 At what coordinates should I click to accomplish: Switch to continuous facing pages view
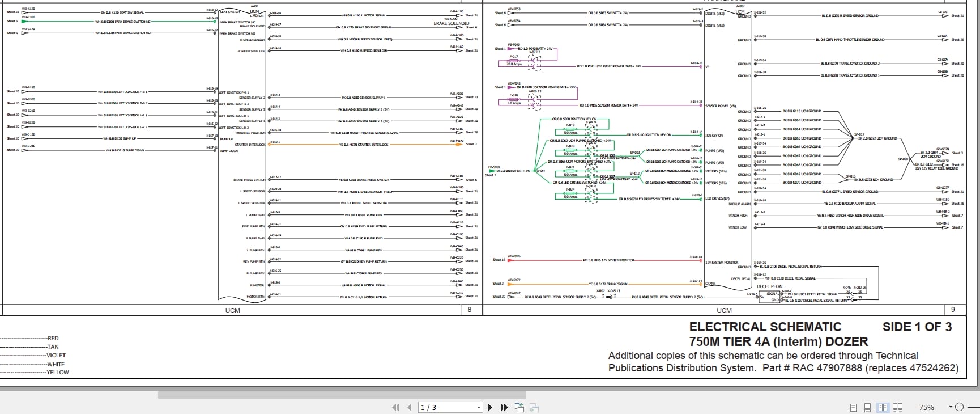pyautogui.click(x=897, y=407)
